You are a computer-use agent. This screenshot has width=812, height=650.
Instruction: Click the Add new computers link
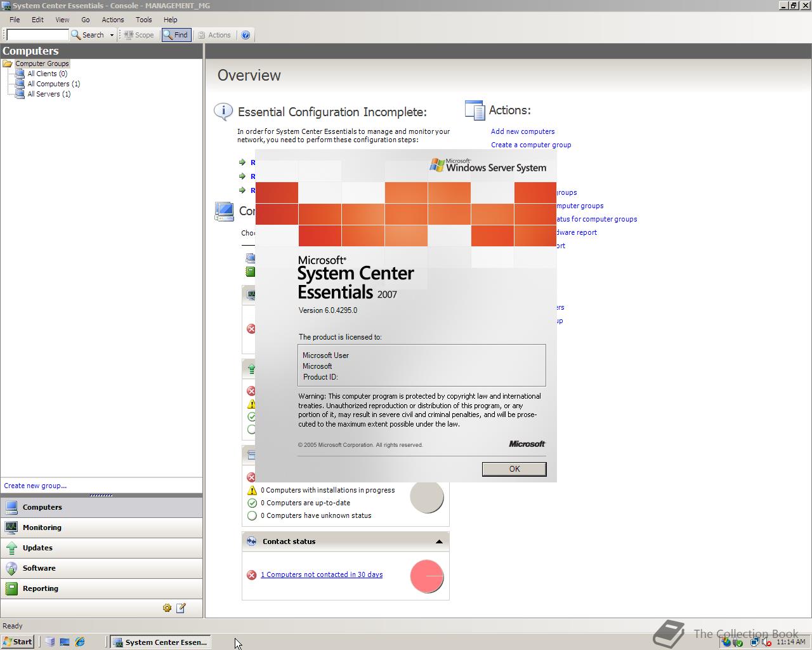(523, 131)
